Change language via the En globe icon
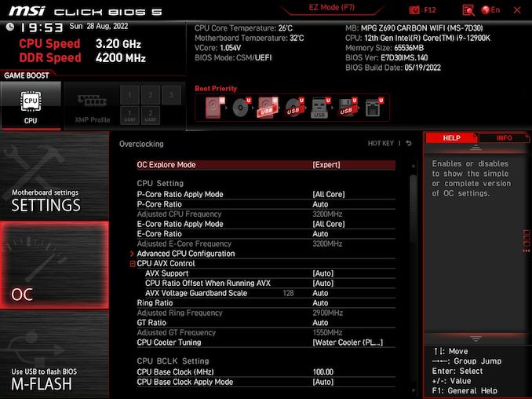The width and height of the screenshot is (532, 399). [x=490, y=10]
